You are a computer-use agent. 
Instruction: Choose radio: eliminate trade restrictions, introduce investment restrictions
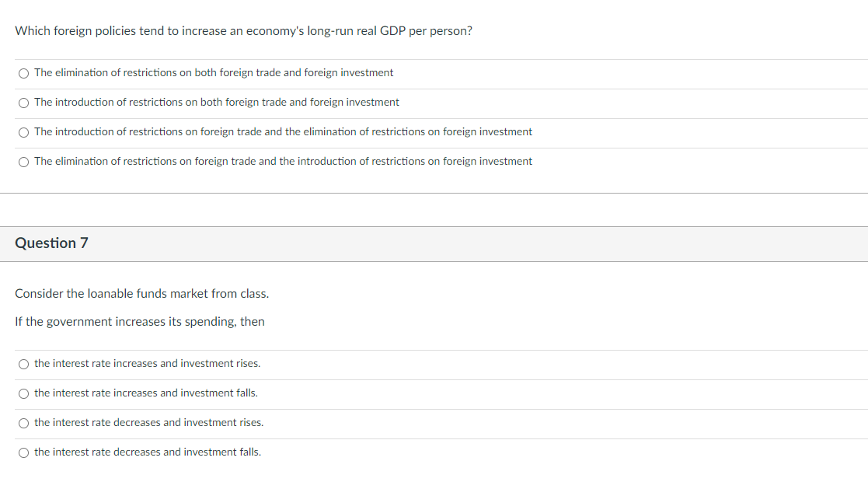coord(25,162)
